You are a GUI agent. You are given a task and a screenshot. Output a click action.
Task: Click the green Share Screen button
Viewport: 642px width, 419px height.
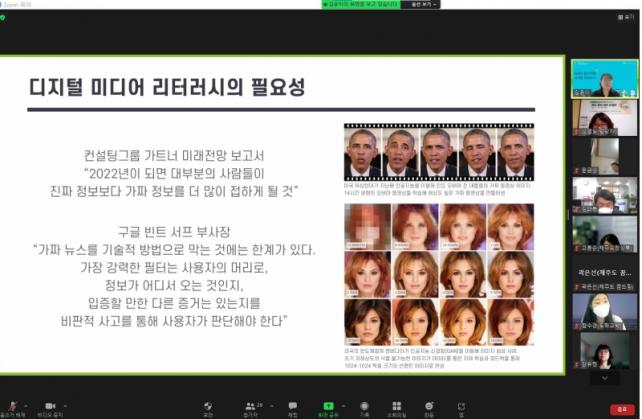327,404
